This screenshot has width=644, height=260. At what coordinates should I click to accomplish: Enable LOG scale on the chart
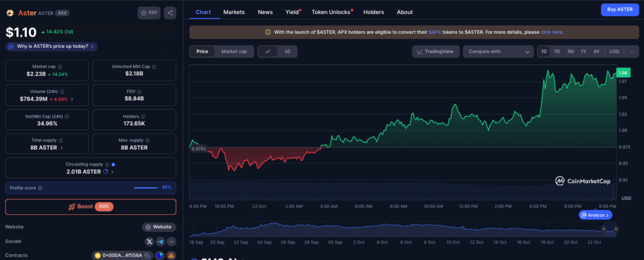coord(614,52)
